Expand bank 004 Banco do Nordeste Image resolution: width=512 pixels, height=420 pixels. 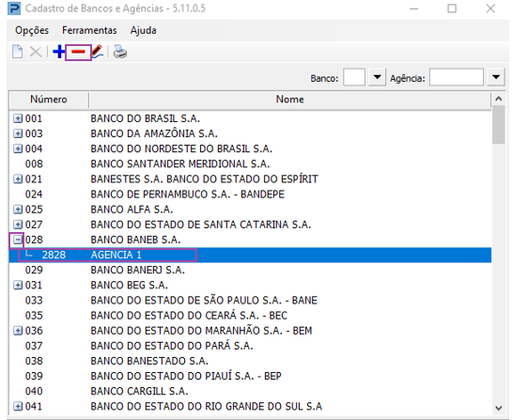[x=18, y=149]
